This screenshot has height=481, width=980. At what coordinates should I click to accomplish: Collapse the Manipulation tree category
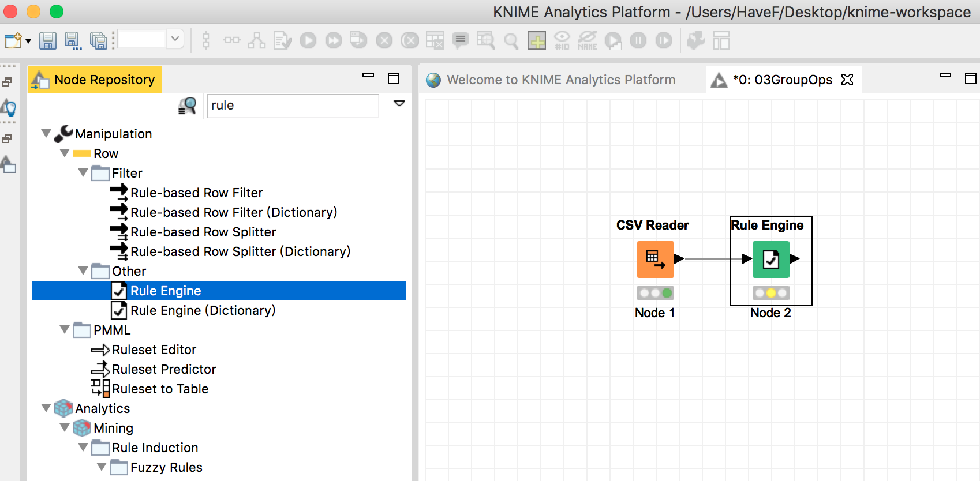pos(46,133)
